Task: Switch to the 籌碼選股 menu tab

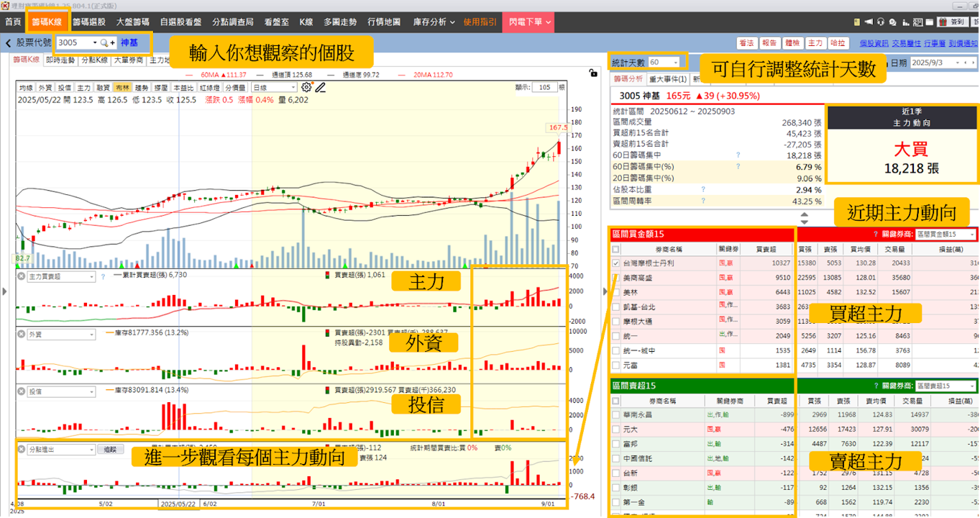Action: click(90, 22)
